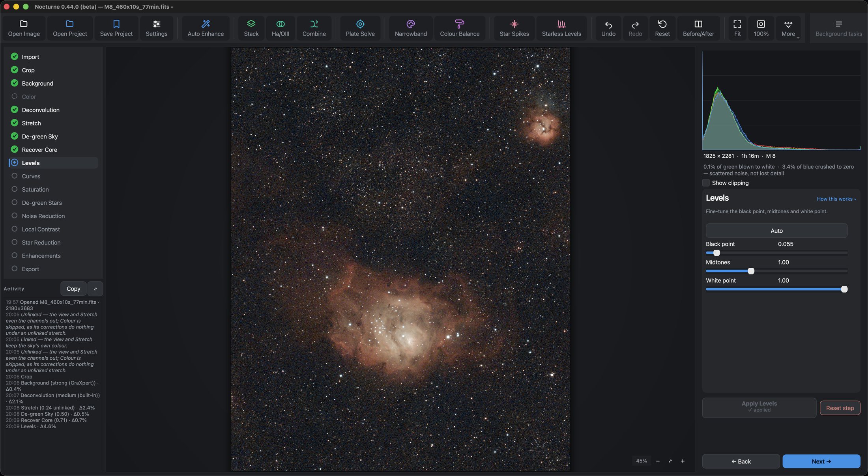
Task: Adjust the Midtones slider handle
Action: click(x=751, y=271)
